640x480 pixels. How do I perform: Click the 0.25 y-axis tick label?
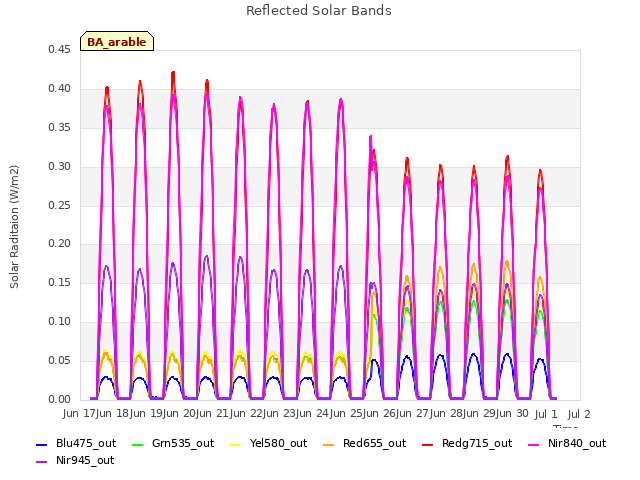(x=60, y=205)
